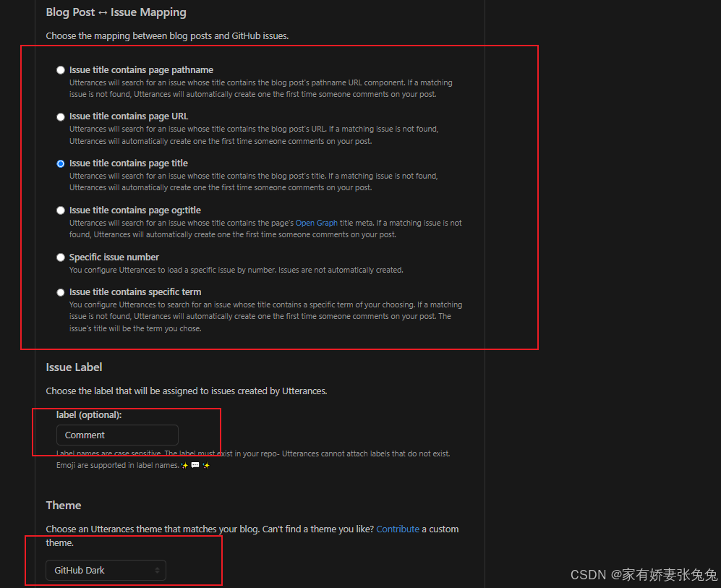Click the 'label (optional):' field caption

coord(89,414)
